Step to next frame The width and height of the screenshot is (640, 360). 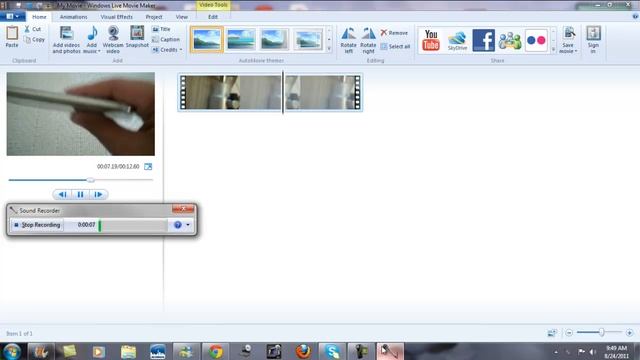click(98, 195)
